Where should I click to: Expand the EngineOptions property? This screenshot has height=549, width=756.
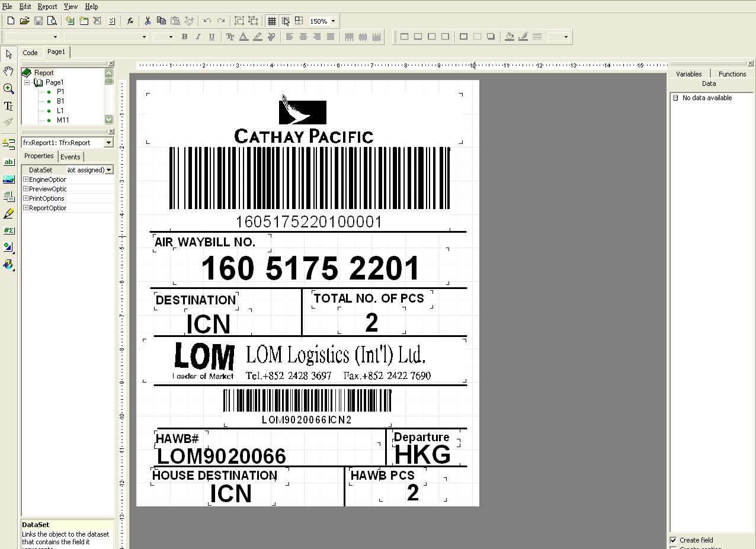(25, 179)
